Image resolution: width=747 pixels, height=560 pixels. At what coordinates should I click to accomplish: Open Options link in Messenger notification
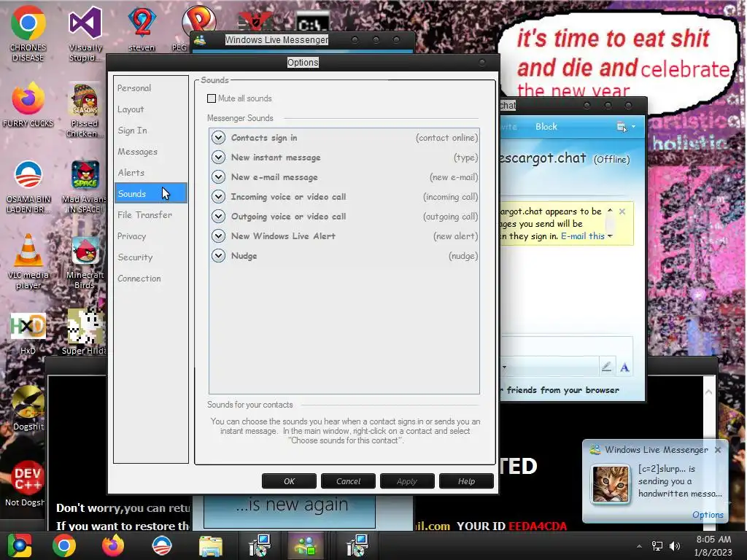pos(708,514)
